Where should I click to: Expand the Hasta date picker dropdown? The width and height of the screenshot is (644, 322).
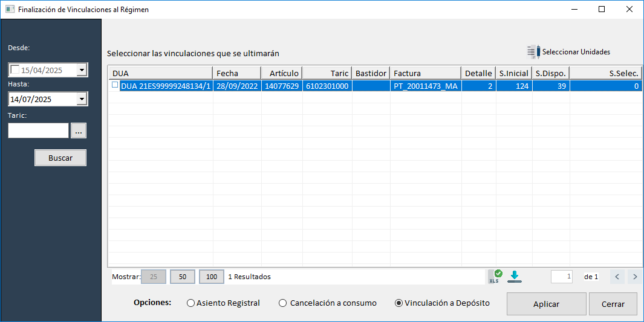(x=82, y=99)
